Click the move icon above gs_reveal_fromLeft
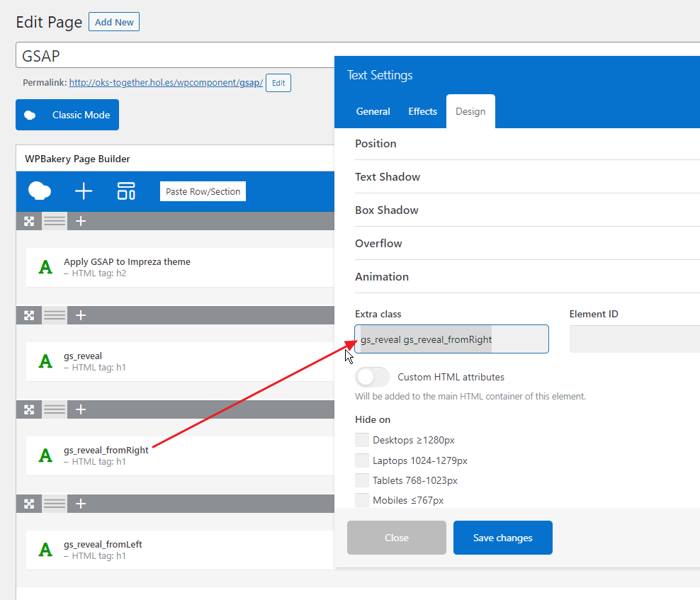 pyautogui.click(x=29, y=504)
